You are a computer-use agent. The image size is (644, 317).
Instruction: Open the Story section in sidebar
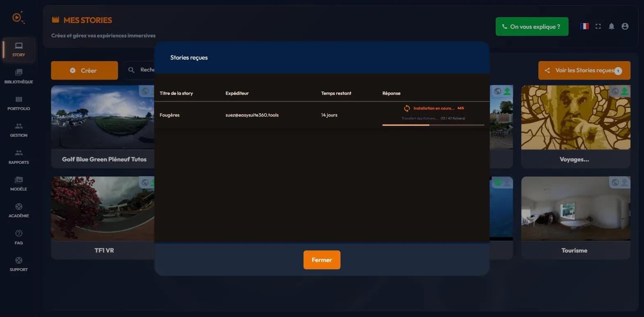click(18, 49)
